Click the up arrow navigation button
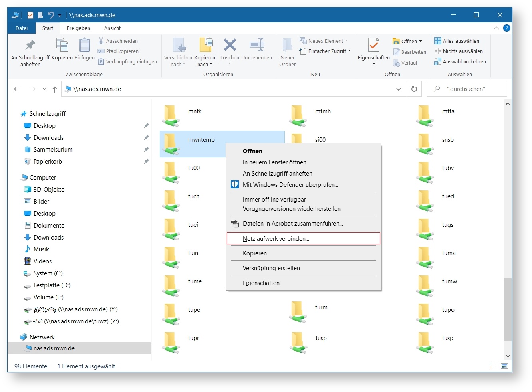The height and width of the screenshot is (392, 532). tap(55, 89)
